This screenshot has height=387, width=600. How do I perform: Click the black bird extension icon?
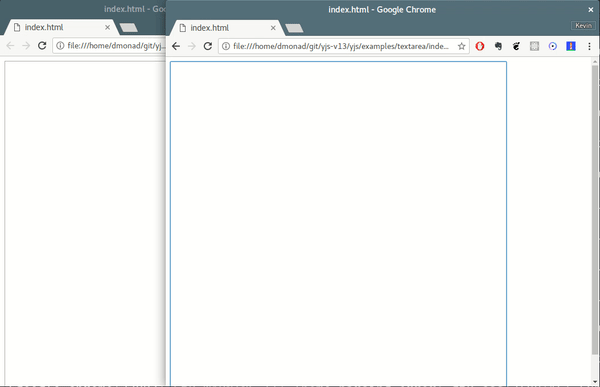(516, 46)
